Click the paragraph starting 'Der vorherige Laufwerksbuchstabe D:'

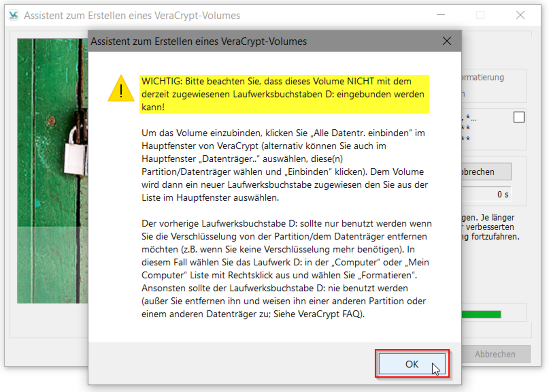[286, 268]
